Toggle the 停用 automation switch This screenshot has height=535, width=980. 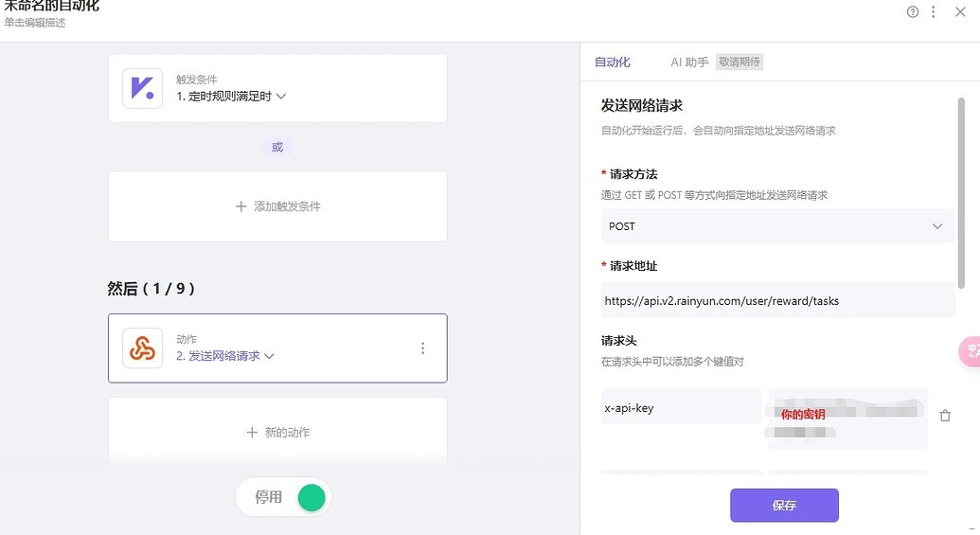pyautogui.click(x=310, y=497)
